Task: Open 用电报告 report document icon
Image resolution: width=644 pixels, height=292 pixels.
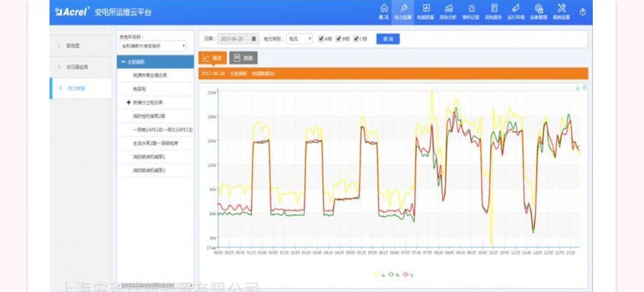Action: point(494,9)
